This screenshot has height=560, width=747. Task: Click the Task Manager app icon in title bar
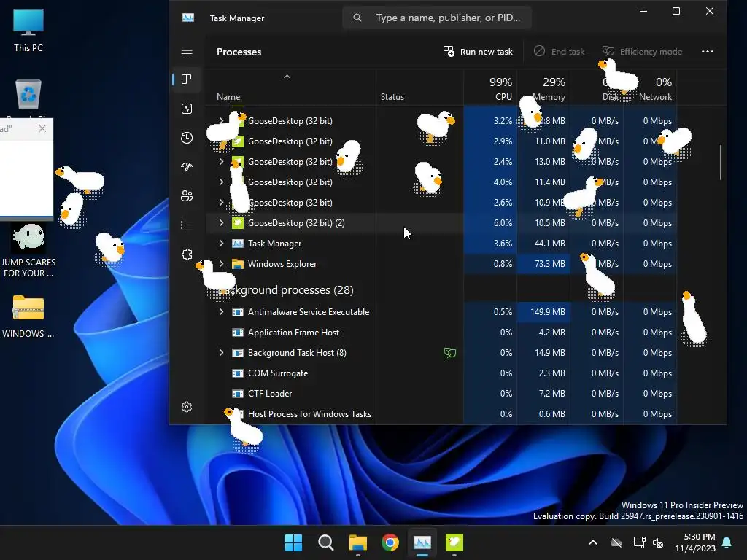[x=188, y=17]
